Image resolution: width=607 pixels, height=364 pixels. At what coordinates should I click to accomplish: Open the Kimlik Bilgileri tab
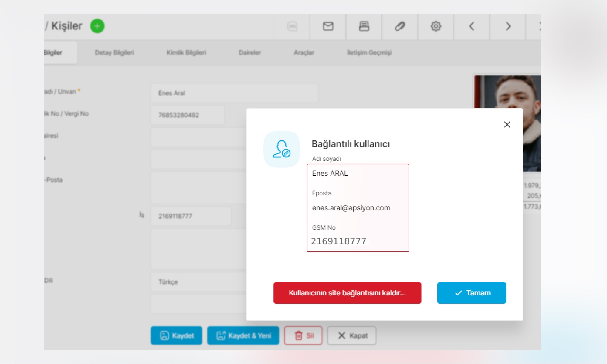pyautogui.click(x=186, y=52)
